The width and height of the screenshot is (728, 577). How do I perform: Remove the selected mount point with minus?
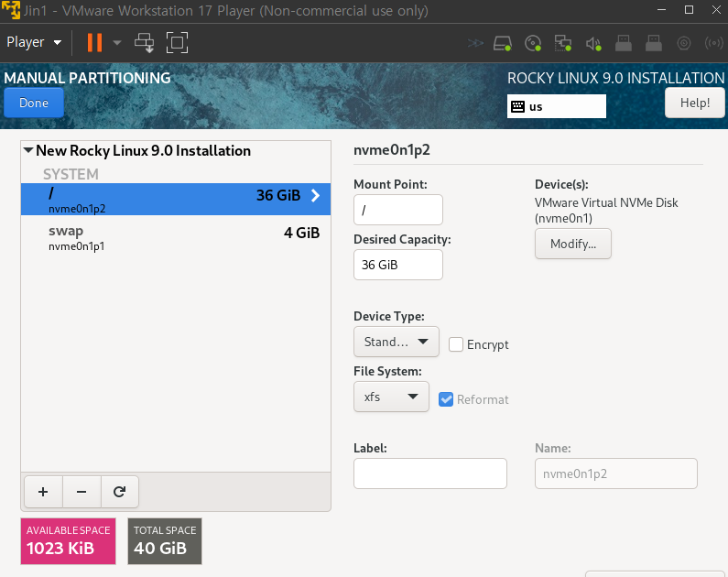point(81,492)
